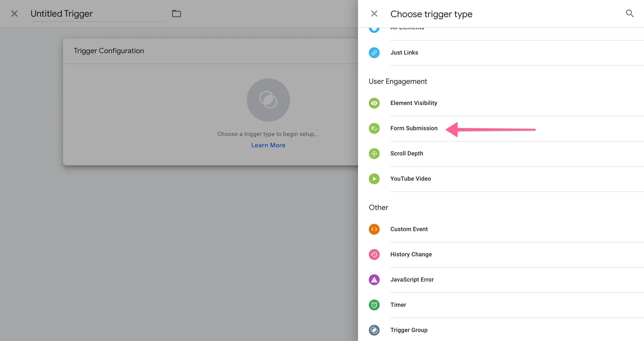Pick the Timer trigger option
Viewport: 644px width, 341px height.
pyautogui.click(x=398, y=305)
